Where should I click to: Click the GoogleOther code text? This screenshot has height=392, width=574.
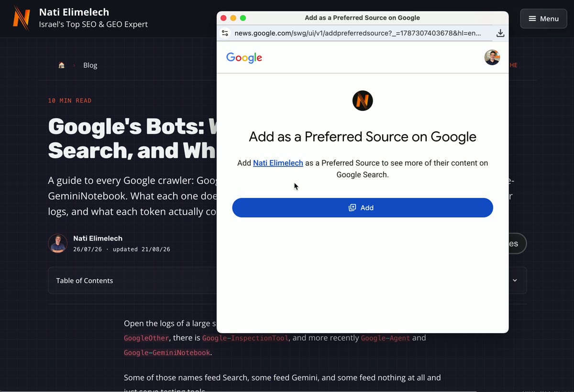coord(146,338)
